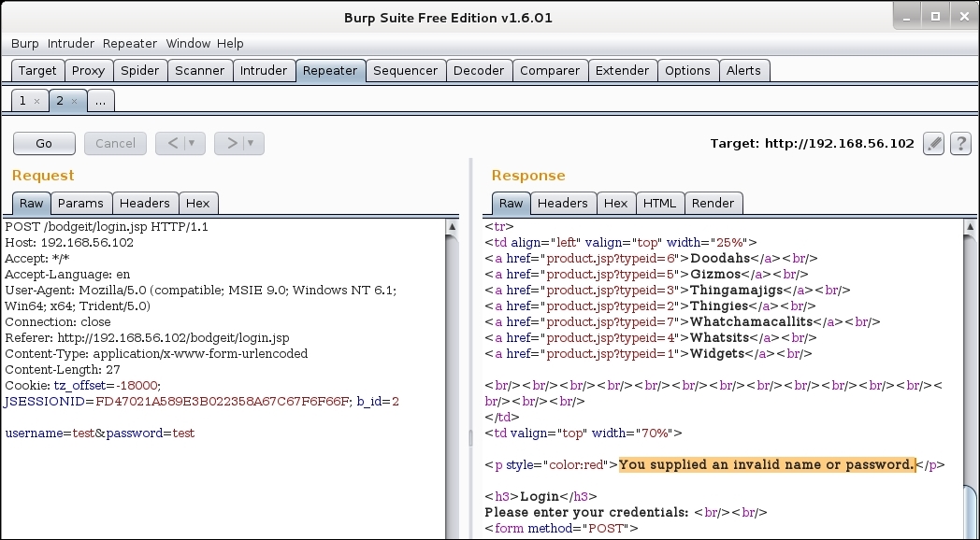This screenshot has height=540, width=980.
Task: Switch to the Target tab
Action: (x=37, y=71)
